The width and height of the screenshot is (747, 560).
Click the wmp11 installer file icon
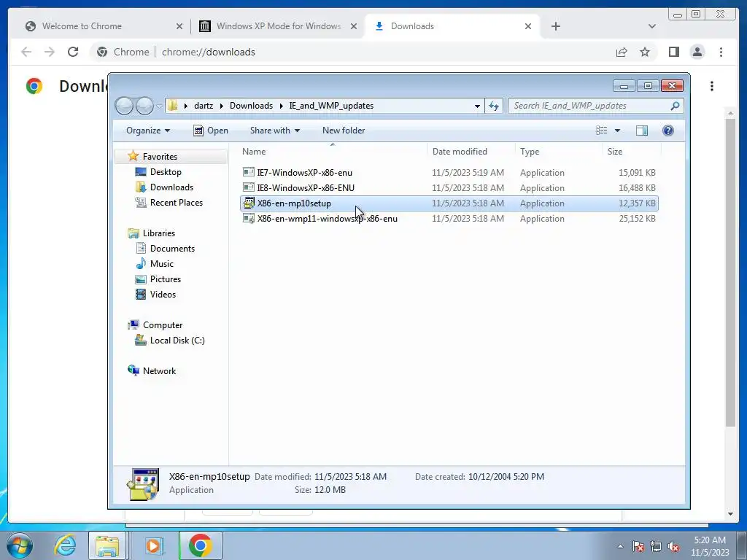click(x=248, y=218)
